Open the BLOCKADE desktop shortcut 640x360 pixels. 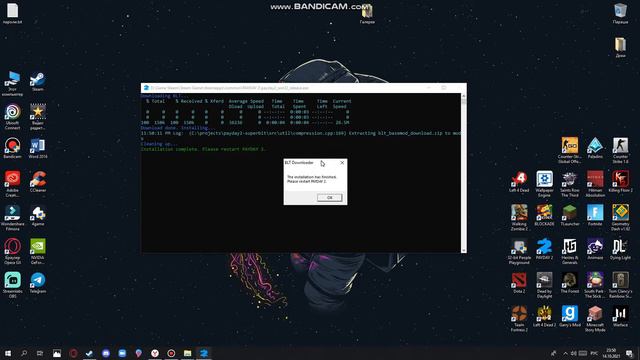tap(544, 216)
